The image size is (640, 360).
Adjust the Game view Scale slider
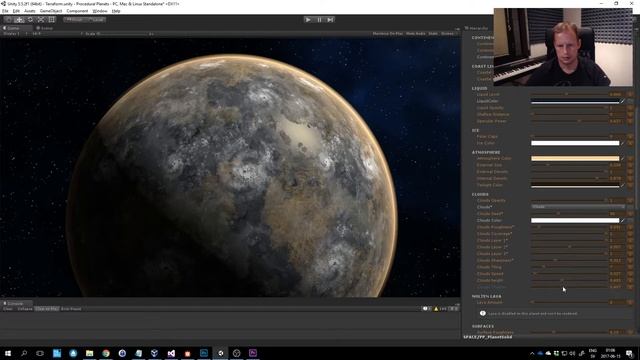[x=122, y=33]
